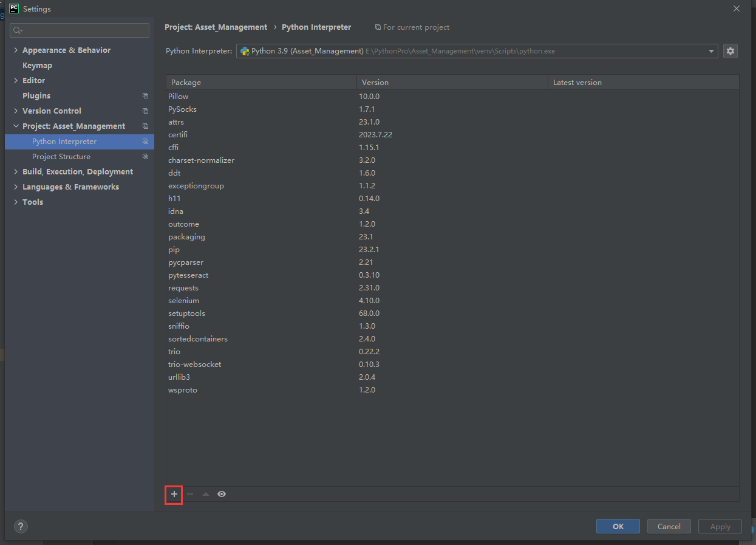Select the idna package row

tap(452, 211)
